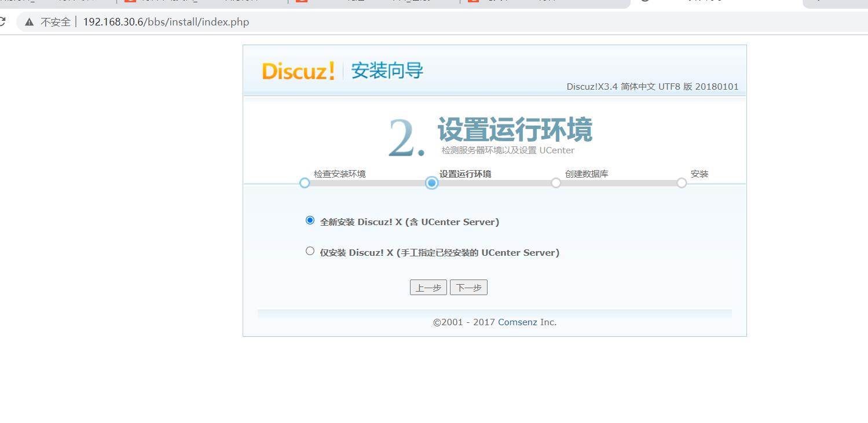868x423 pixels.
Task: Click the 上一步 button
Action: coord(428,288)
